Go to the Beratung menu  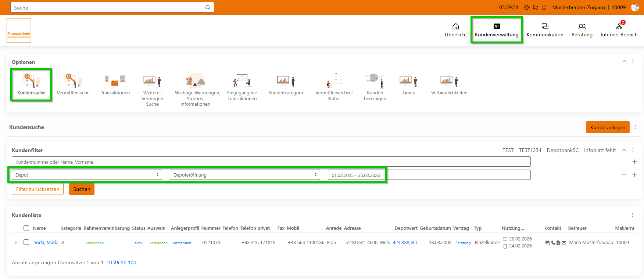[x=582, y=30]
